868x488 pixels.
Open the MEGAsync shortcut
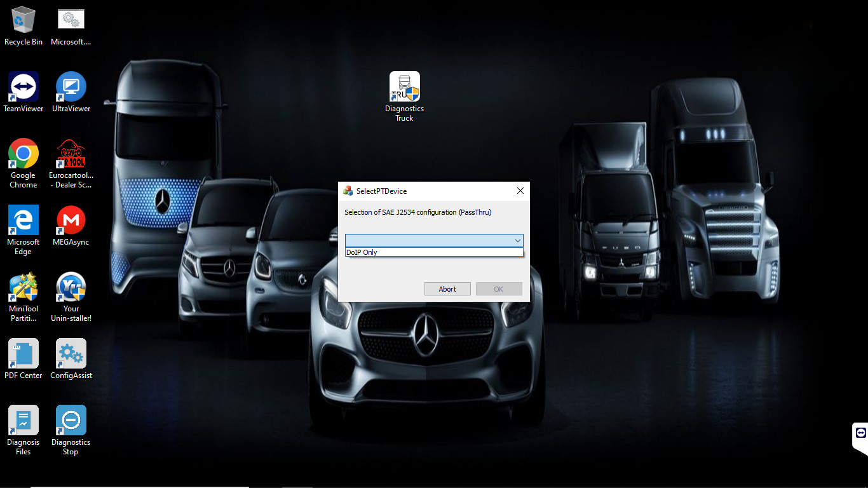click(71, 220)
